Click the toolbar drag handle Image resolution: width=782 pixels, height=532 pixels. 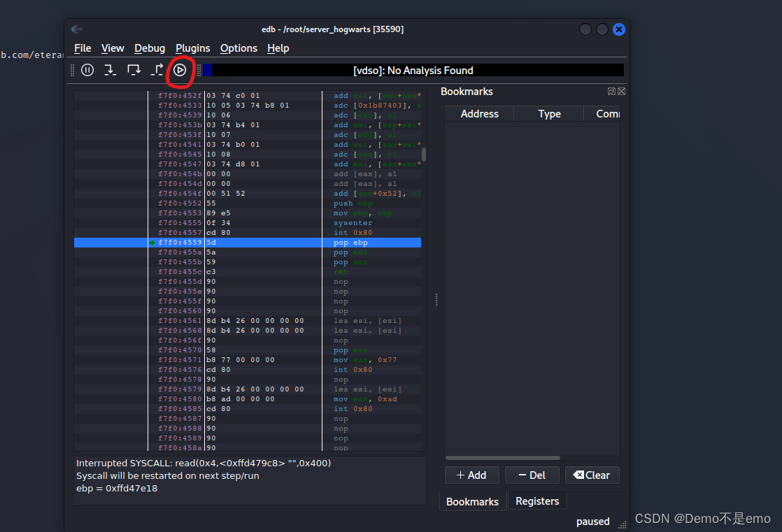pos(72,71)
